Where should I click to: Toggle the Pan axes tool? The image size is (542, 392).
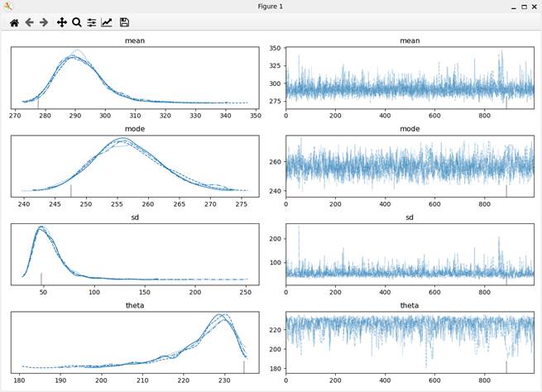61,23
